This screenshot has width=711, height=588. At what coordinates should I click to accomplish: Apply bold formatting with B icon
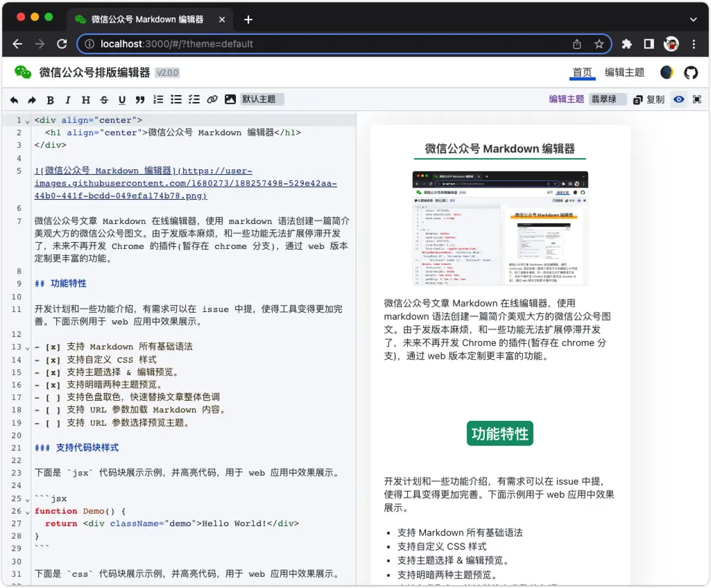51,100
